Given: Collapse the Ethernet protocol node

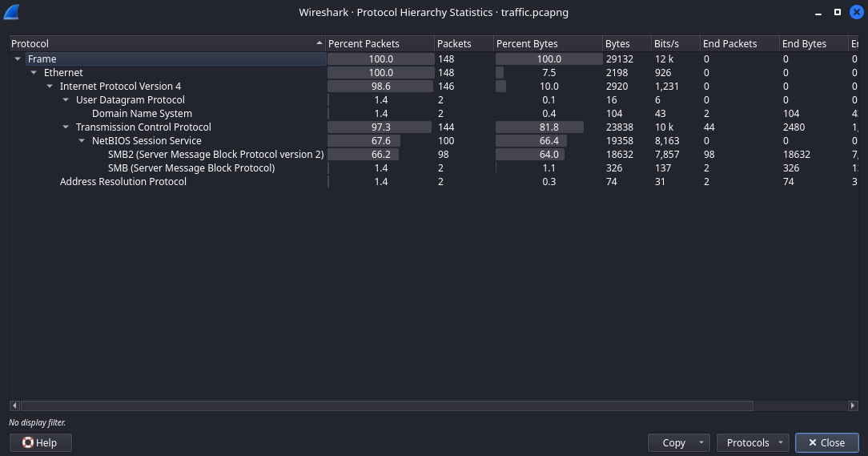Looking at the screenshot, I should pyautogui.click(x=34, y=73).
